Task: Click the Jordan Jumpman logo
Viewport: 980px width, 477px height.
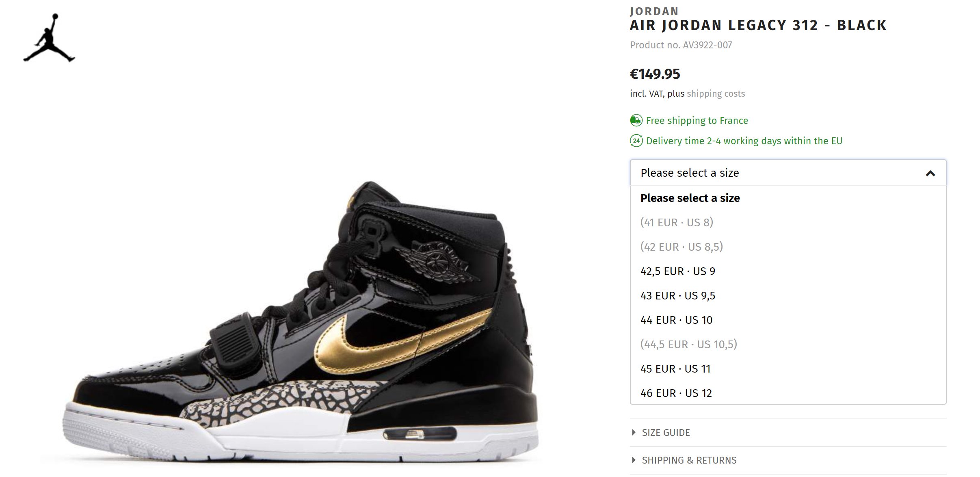Action: click(49, 37)
